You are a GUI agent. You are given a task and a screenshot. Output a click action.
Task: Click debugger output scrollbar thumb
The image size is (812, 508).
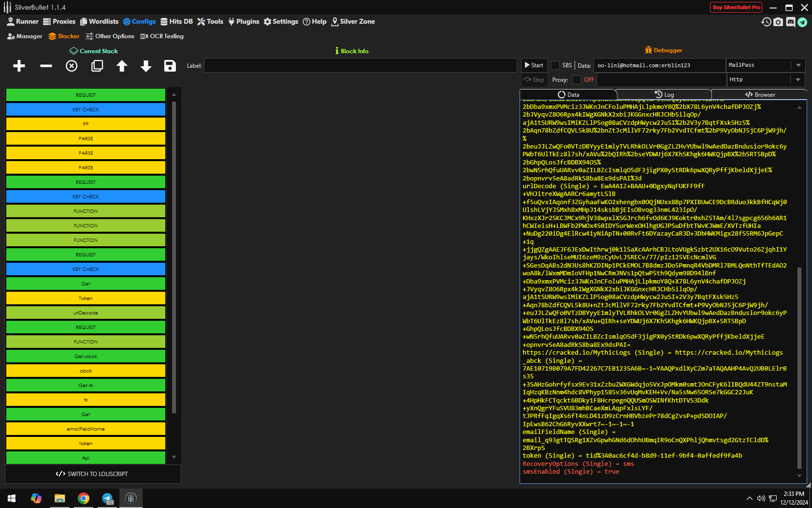pyautogui.click(x=799, y=368)
